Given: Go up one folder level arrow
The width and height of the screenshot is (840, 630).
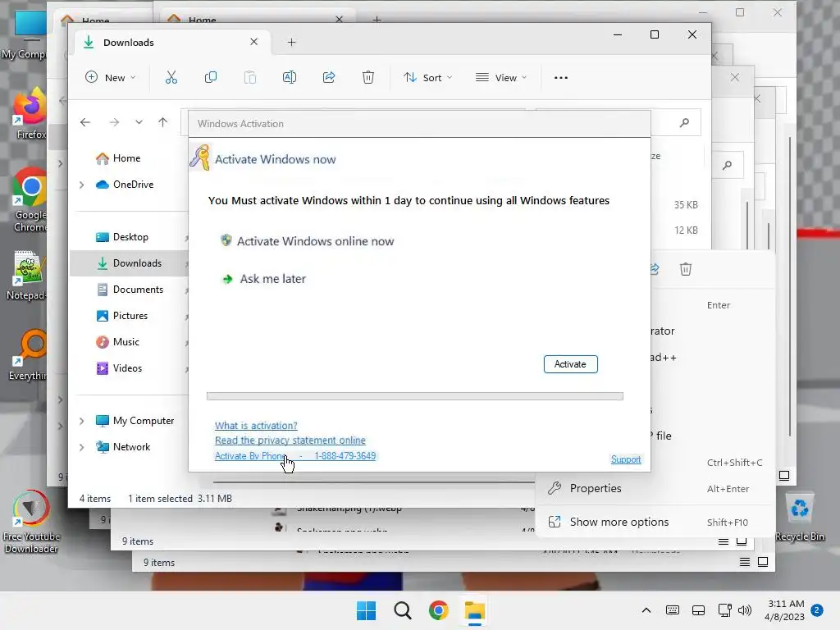Looking at the screenshot, I should point(163,122).
